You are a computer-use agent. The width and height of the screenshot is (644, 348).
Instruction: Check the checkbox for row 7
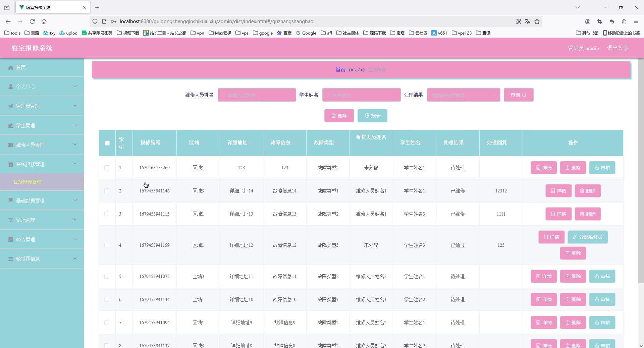(x=107, y=323)
